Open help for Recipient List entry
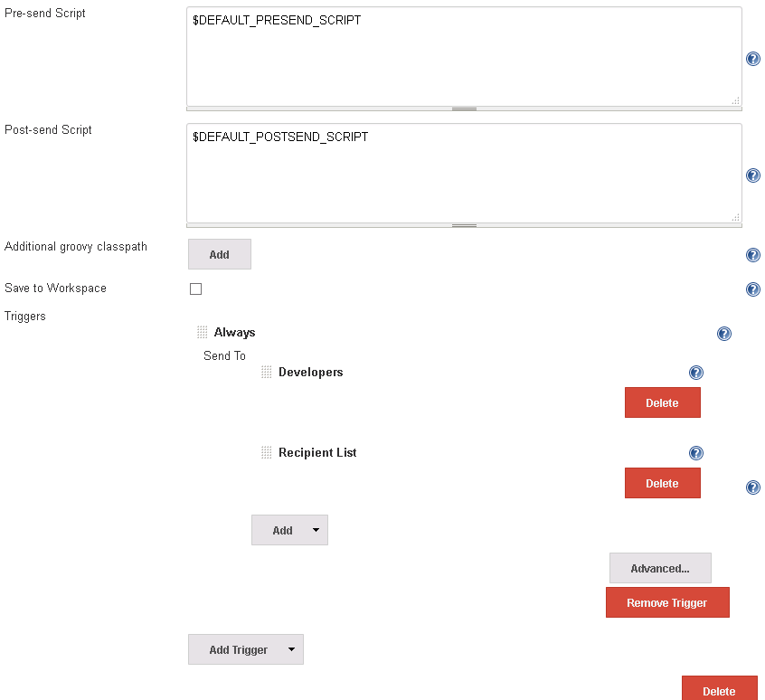765x700 pixels. coord(696,453)
